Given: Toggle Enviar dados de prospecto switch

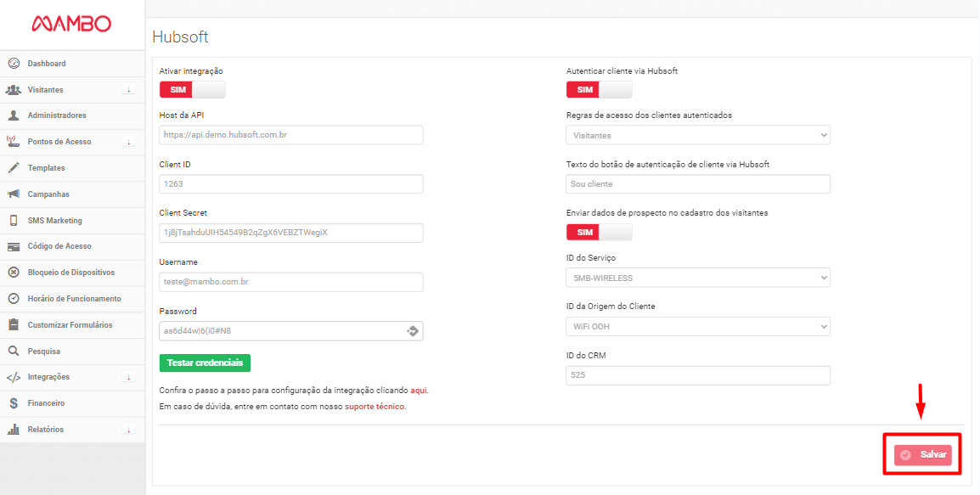Looking at the screenshot, I should coord(600,233).
